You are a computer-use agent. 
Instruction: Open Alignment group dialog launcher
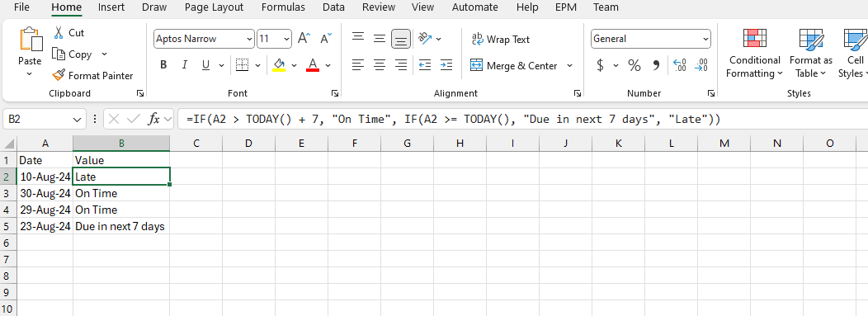tap(578, 93)
